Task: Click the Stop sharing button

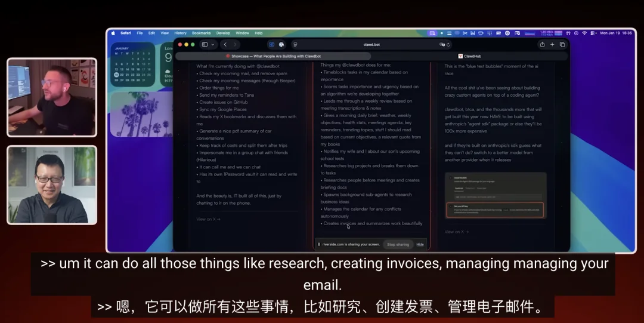Action: 398,244
